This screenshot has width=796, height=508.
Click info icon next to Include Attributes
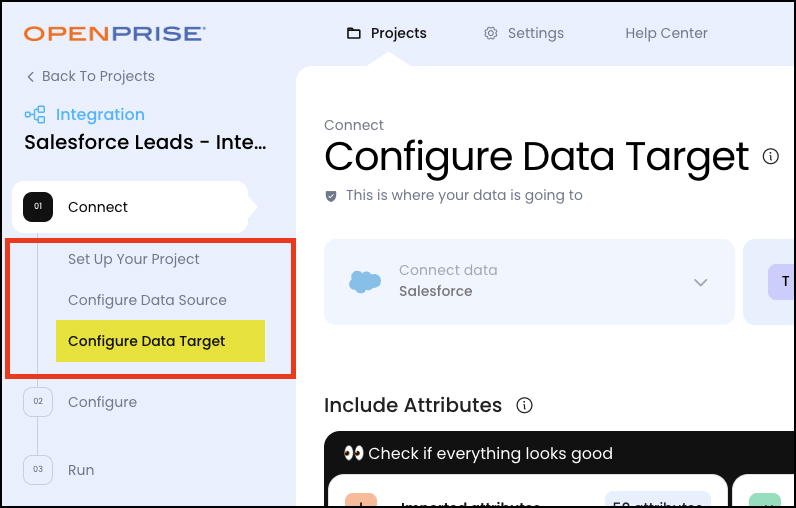pos(524,405)
